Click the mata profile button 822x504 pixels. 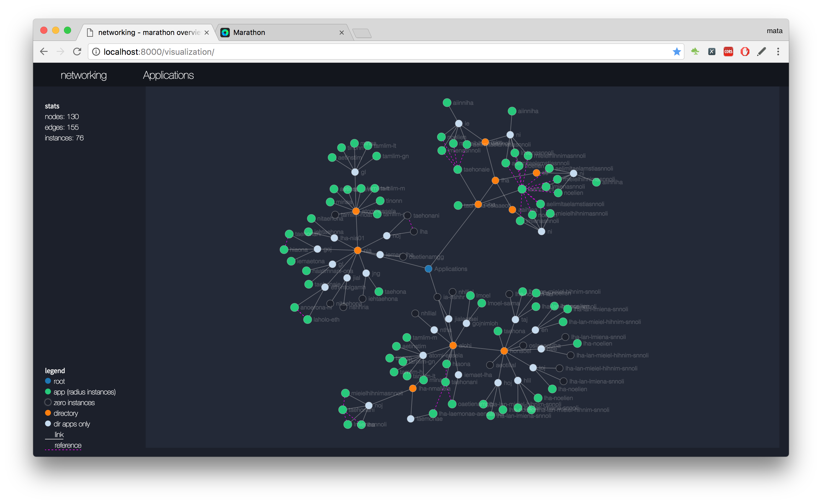click(x=774, y=31)
